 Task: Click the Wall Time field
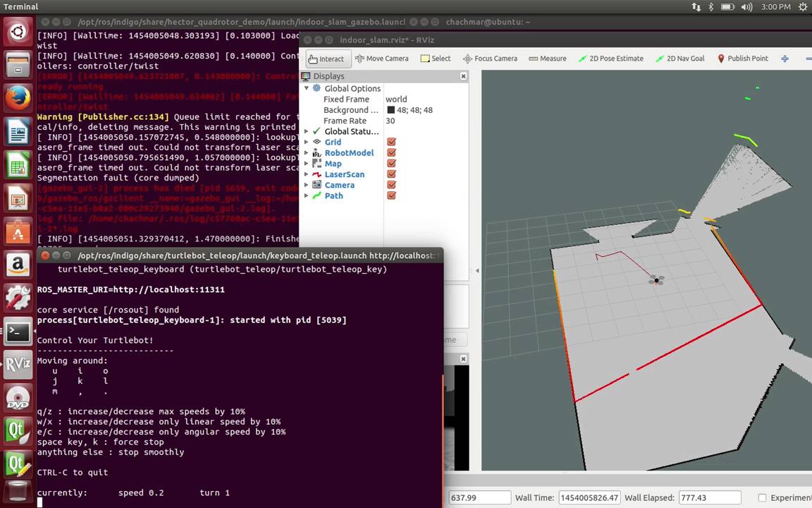[589, 497]
